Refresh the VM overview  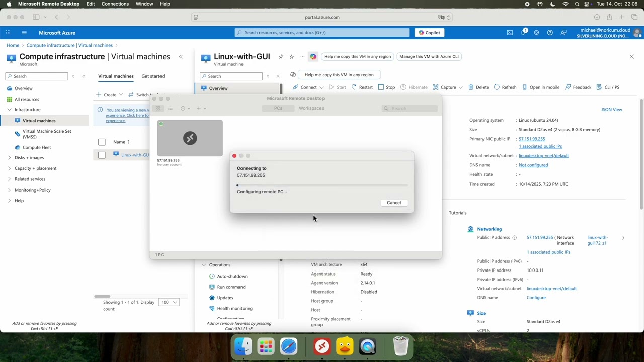(505, 87)
